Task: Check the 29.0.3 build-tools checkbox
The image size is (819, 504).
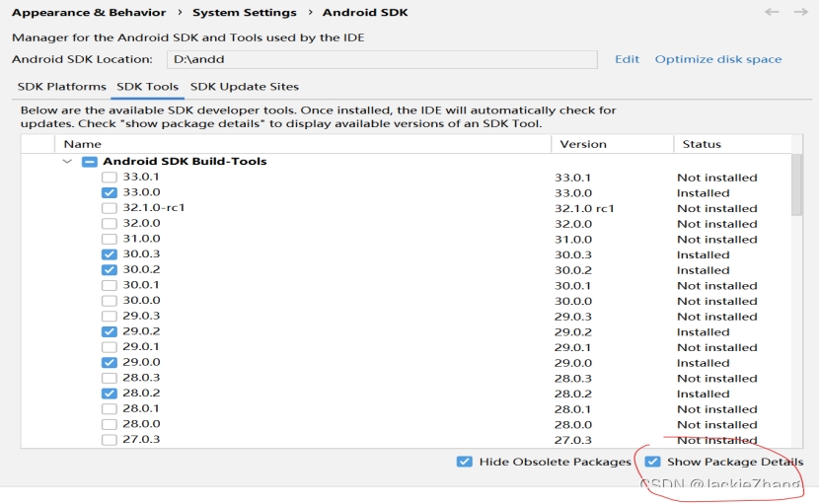Action: pos(110,317)
